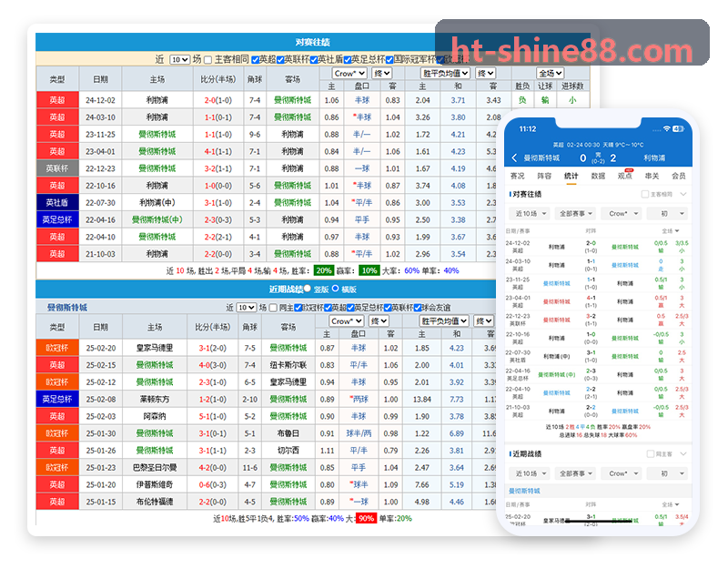Open the 胜平负均值 dropdown in the recent form table

point(443,321)
